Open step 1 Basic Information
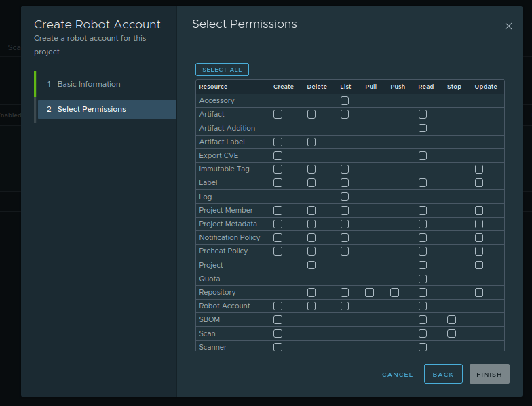Screen dimensions: 532x406 click(107, 84)
